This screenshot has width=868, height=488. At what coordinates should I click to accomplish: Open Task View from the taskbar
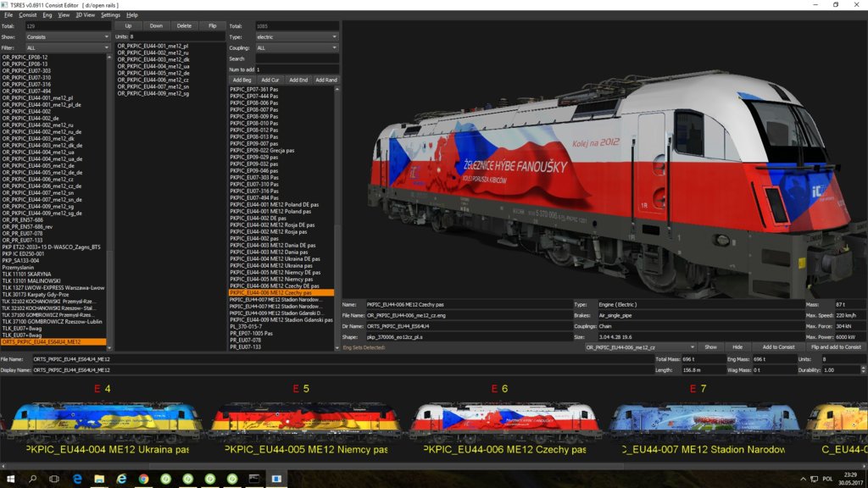click(54, 479)
